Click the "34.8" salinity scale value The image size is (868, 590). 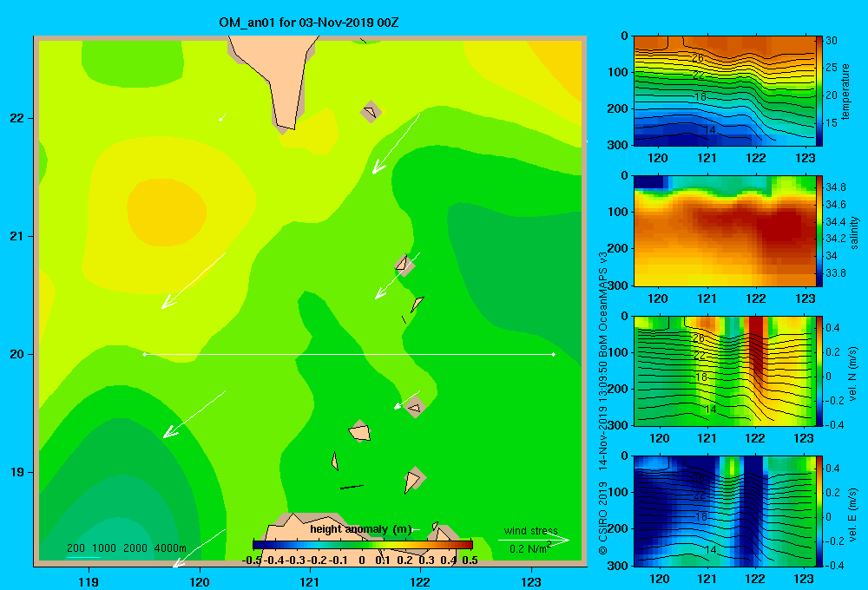click(835, 187)
